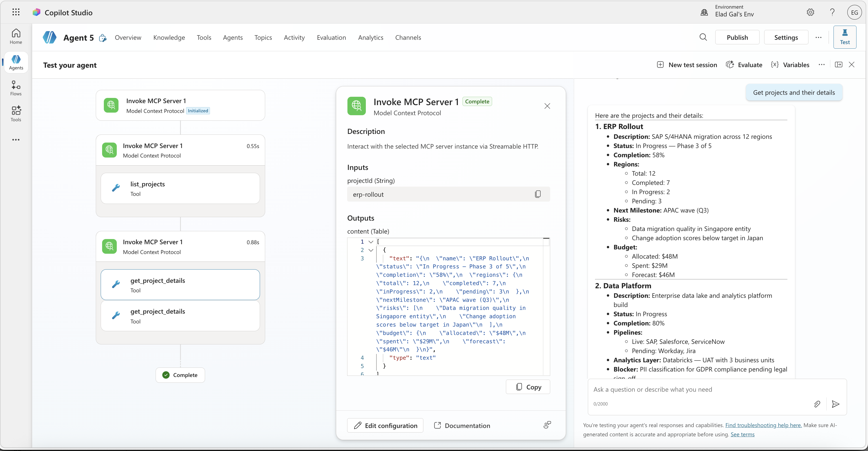
Task: Toggle side panel layout icon
Action: (838, 65)
